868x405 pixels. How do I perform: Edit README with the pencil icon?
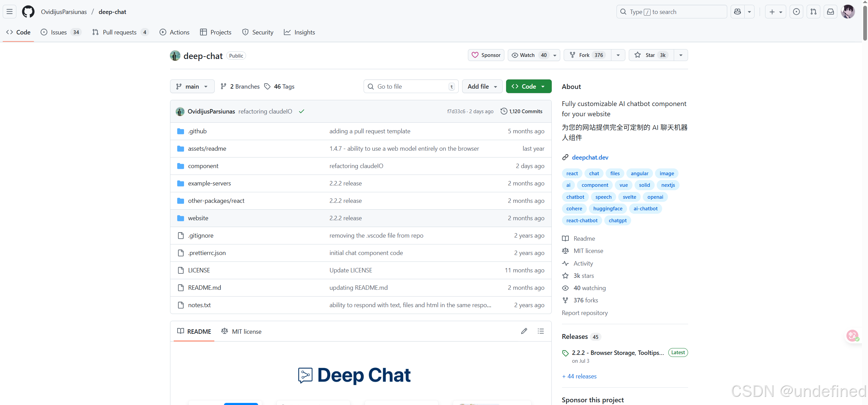click(524, 331)
